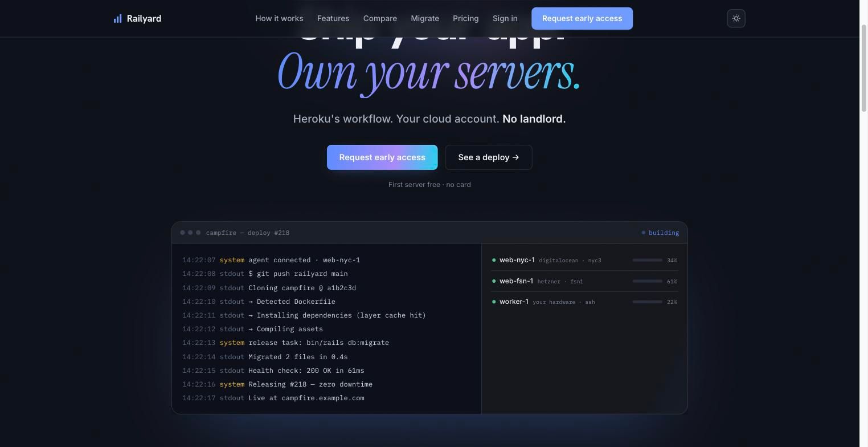Click the web-fsn-1 progress bar
Viewport: 868px width, 447px height.
tap(647, 281)
